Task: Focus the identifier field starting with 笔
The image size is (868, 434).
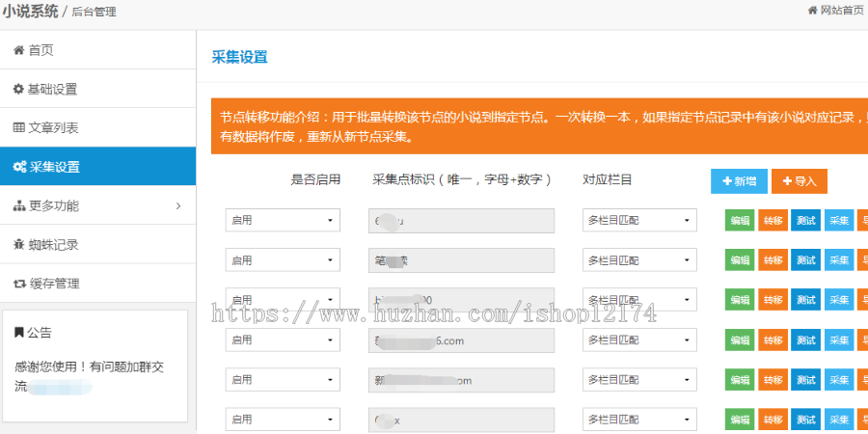Action: coord(462,260)
